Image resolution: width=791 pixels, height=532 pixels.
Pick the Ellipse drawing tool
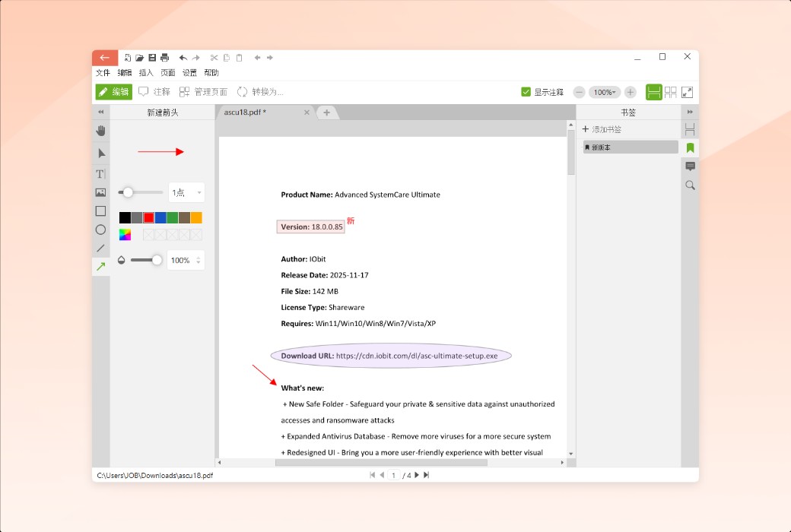tap(100, 229)
